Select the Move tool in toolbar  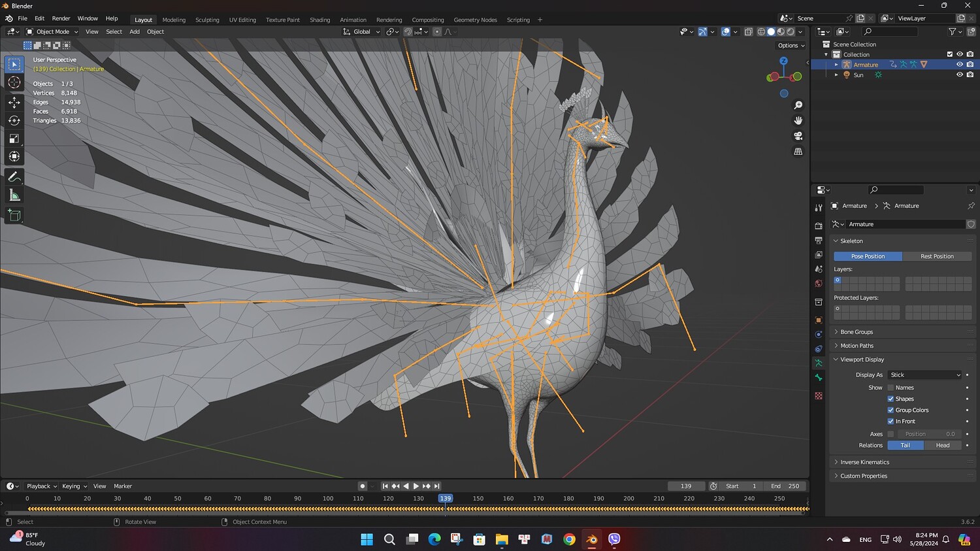[14, 102]
